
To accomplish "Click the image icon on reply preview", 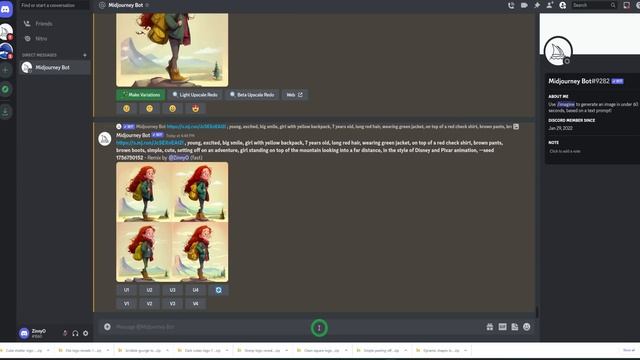I will 516,127.
